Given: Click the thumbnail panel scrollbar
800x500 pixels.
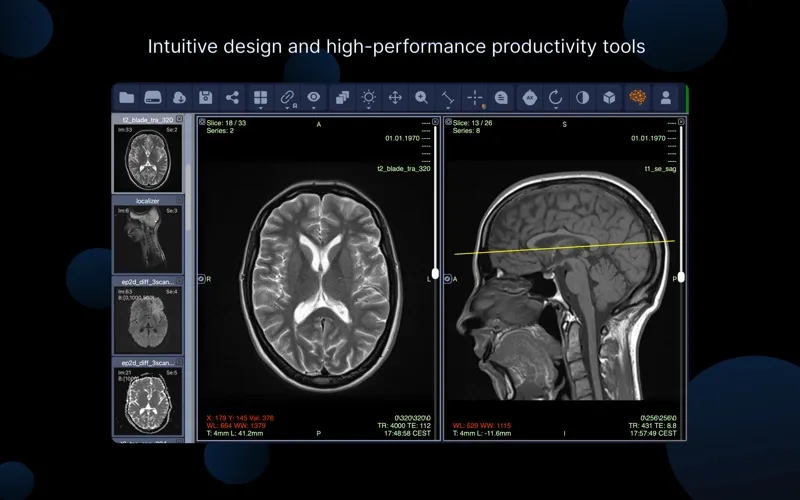Looking at the screenshot, I should tap(188, 197).
